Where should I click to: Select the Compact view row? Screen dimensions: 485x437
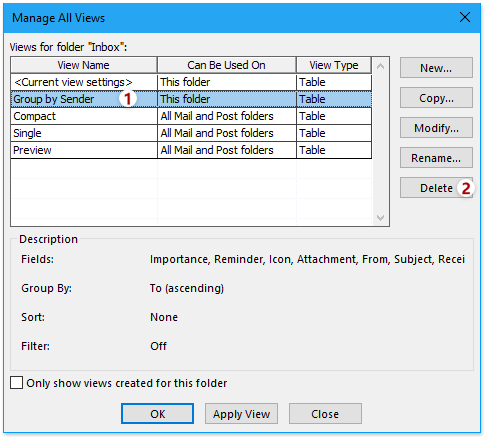coord(191,116)
